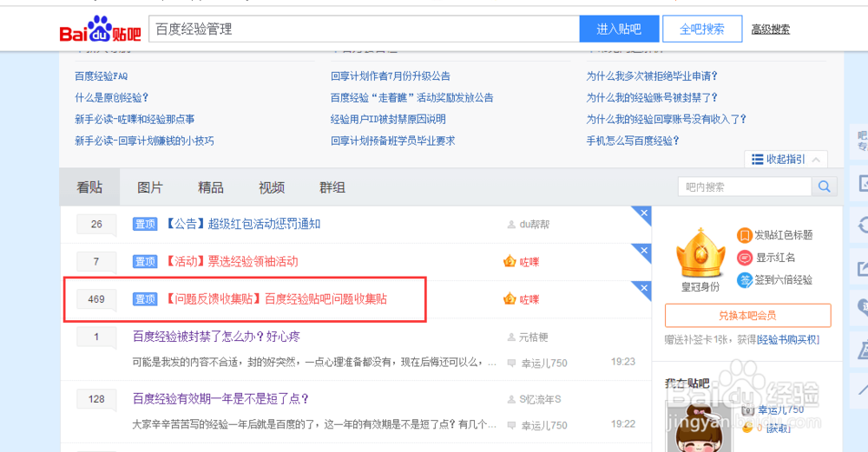Screen dimensions: 868x452
Task: Open 为什么我的经验账号被封禁了? link
Action: pyautogui.click(x=652, y=98)
